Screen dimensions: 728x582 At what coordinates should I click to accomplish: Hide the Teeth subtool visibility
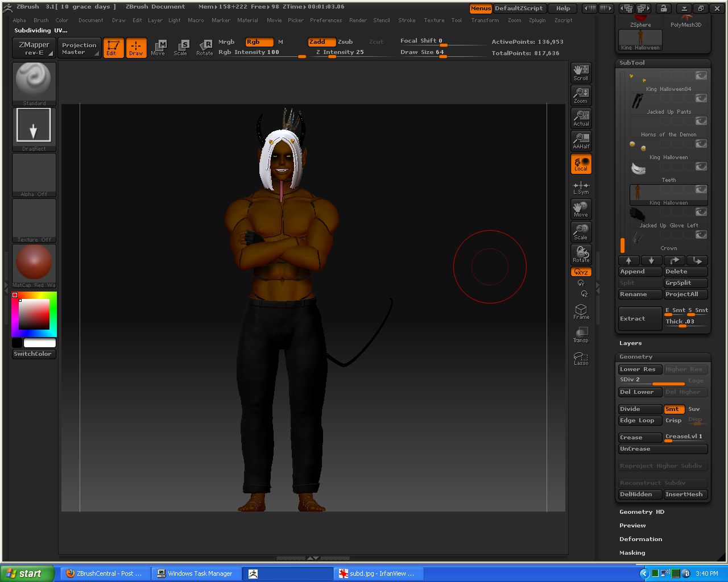[701, 166]
